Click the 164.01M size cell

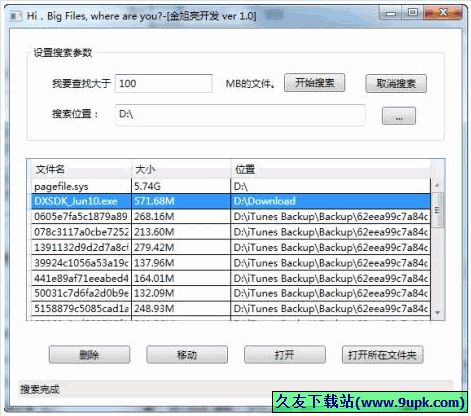click(181, 278)
